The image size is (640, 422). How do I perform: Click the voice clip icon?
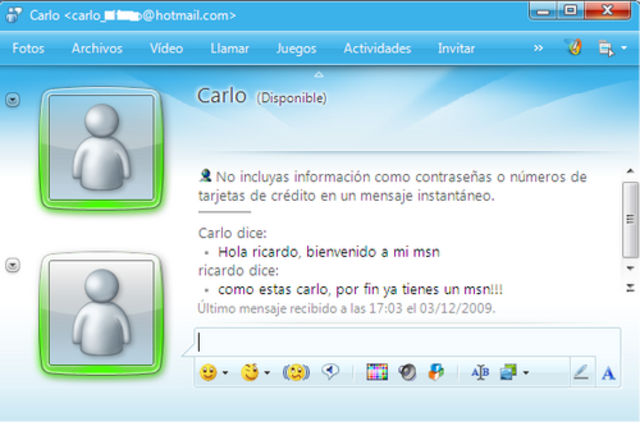(x=330, y=371)
